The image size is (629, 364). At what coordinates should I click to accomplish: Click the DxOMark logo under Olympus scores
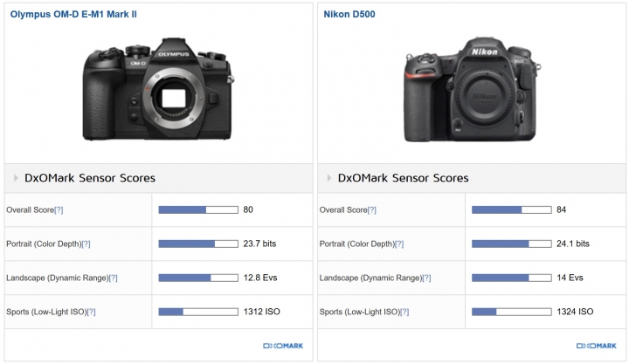pyautogui.click(x=283, y=346)
